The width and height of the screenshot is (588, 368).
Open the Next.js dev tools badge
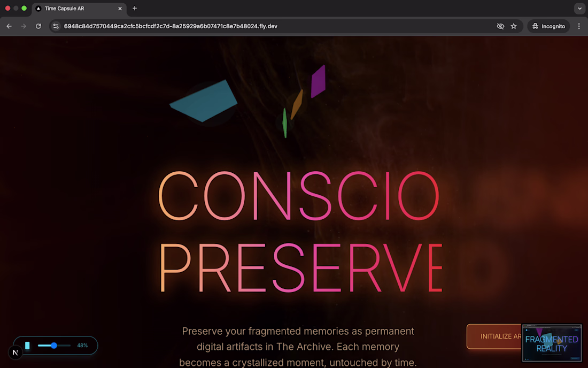16,352
